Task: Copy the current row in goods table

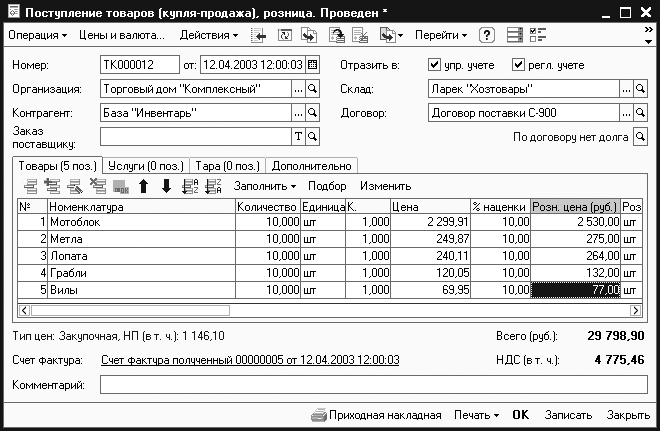Action: point(53,186)
